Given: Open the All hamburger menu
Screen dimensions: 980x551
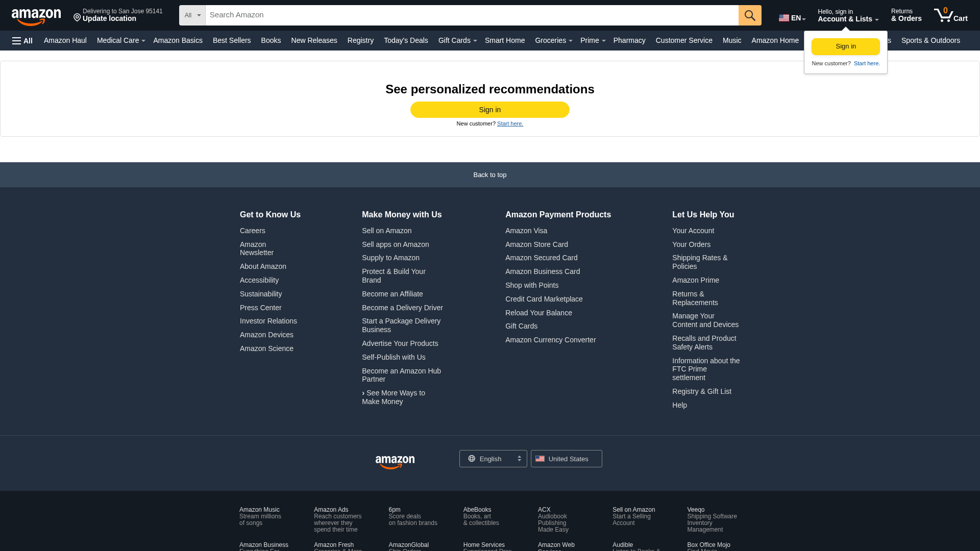Looking at the screenshot, I should [x=22, y=41].
